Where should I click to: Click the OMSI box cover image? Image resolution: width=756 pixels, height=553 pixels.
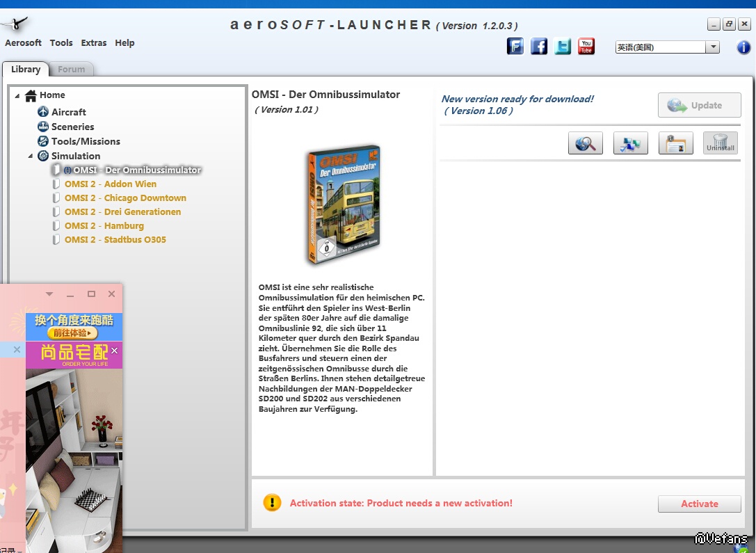click(344, 205)
